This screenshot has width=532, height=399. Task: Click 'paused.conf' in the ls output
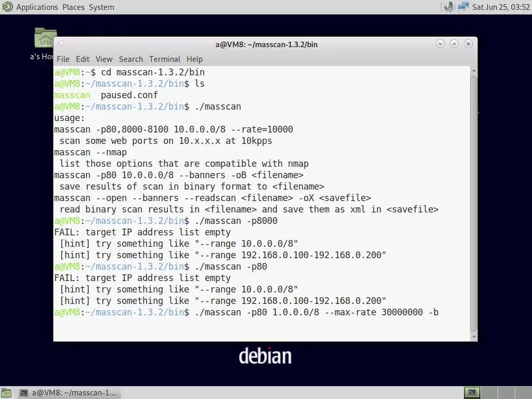129,95
